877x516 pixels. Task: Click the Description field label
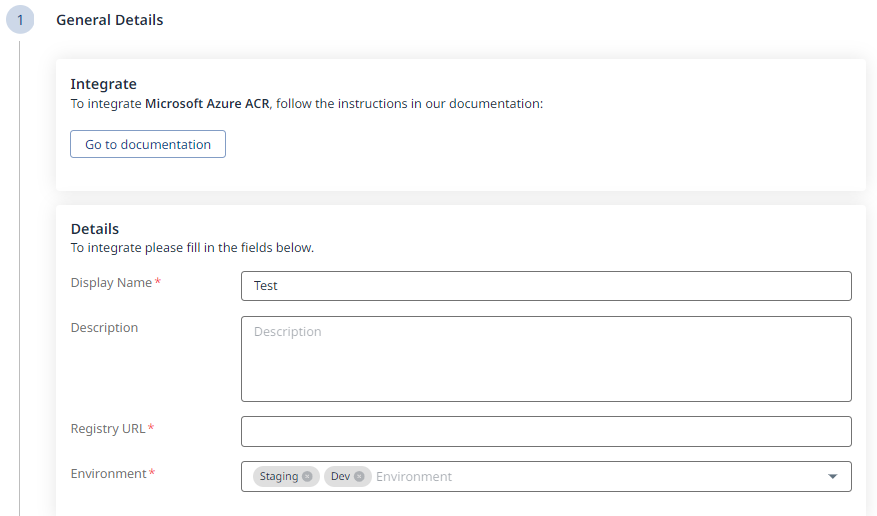pos(104,328)
